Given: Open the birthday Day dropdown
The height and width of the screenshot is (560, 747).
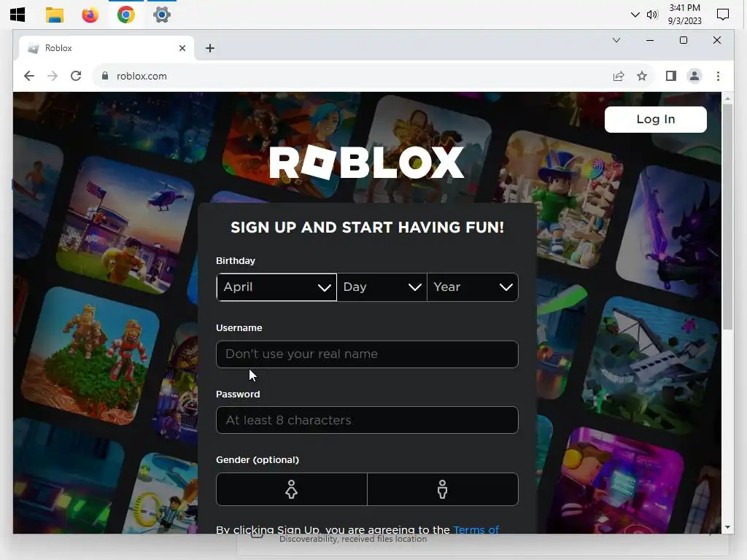Looking at the screenshot, I should [x=382, y=287].
